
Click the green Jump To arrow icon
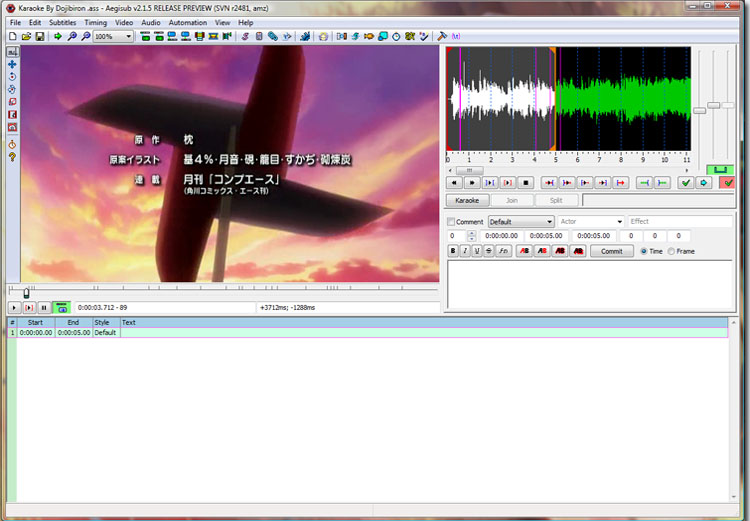coord(58,36)
